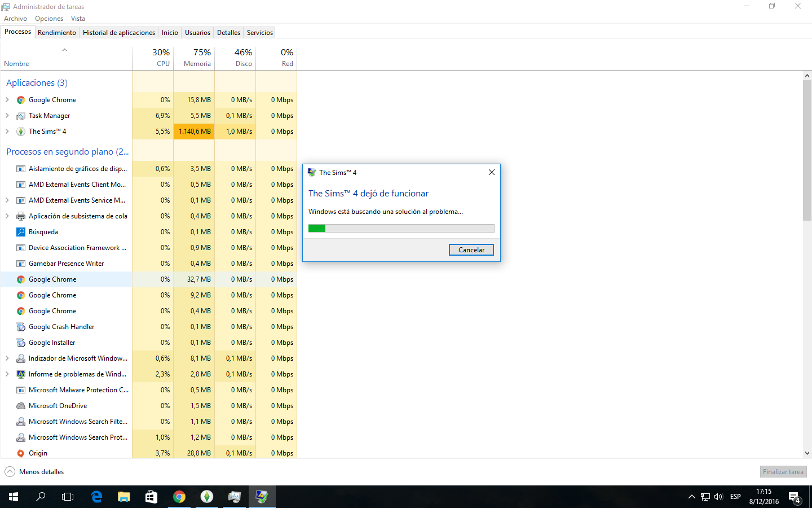The height and width of the screenshot is (508, 812).
Task: Click the Finalizar tarea button
Action: pyautogui.click(x=783, y=472)
